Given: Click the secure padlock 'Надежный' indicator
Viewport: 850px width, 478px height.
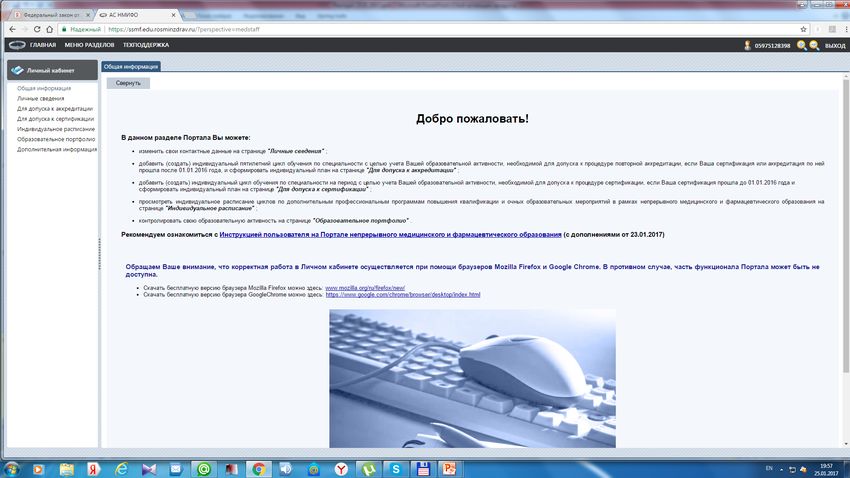Looking at the screenshot, I should pos(81,29).
